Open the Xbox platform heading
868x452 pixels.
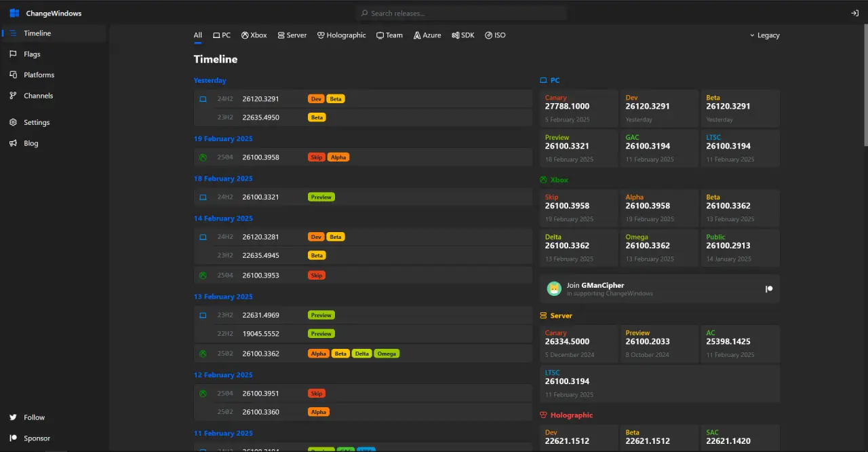click(554, 180)
